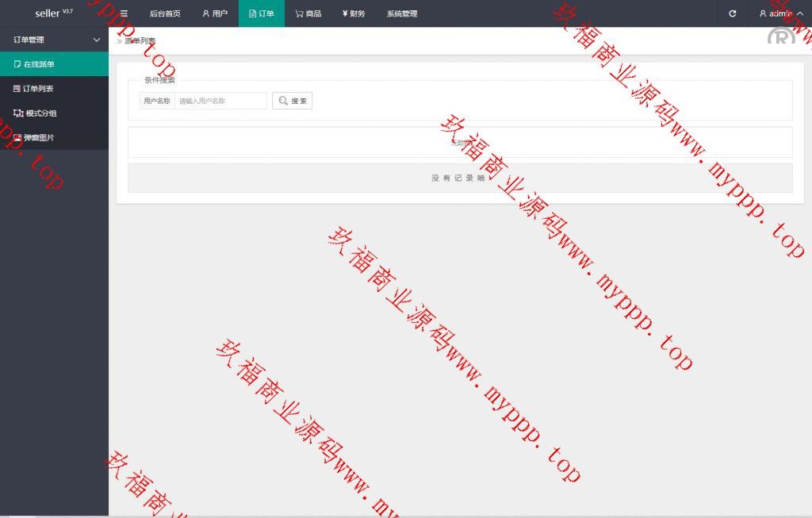Click the person icon next to 用户
The image size is (812, 518).
point(206,13)
